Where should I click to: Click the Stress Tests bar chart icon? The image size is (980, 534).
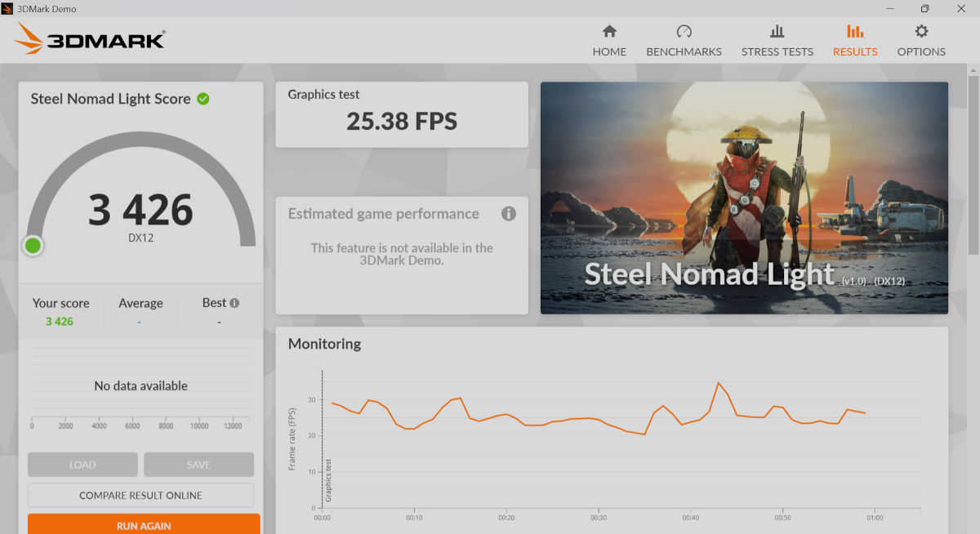[x=777, y=32]
